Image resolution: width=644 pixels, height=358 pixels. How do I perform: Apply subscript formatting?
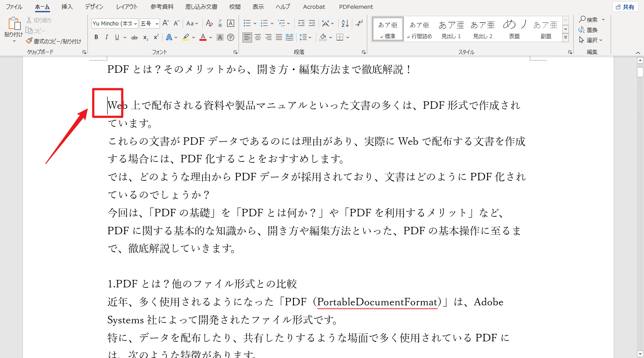[x=145, y=37]
